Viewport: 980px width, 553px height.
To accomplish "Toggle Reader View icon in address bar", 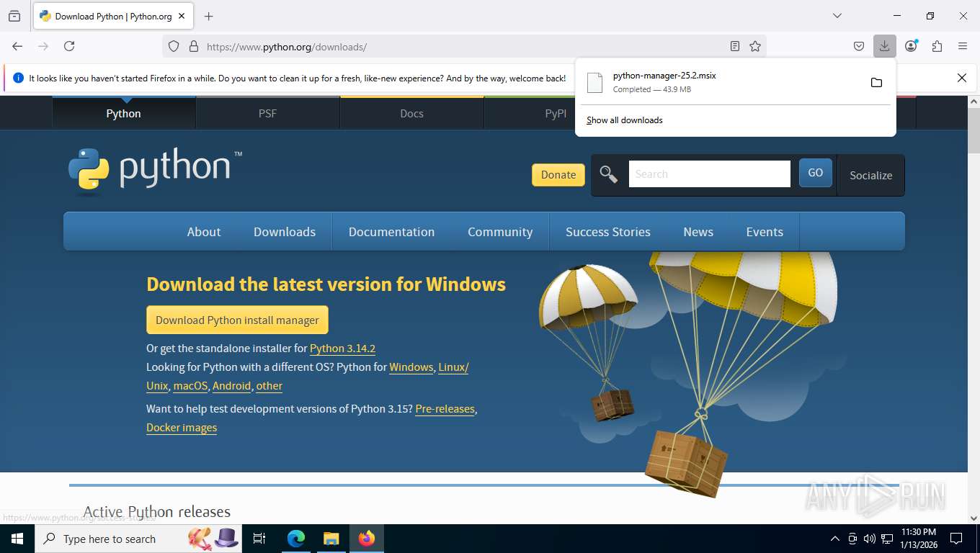I will click(x=735, y=46).
